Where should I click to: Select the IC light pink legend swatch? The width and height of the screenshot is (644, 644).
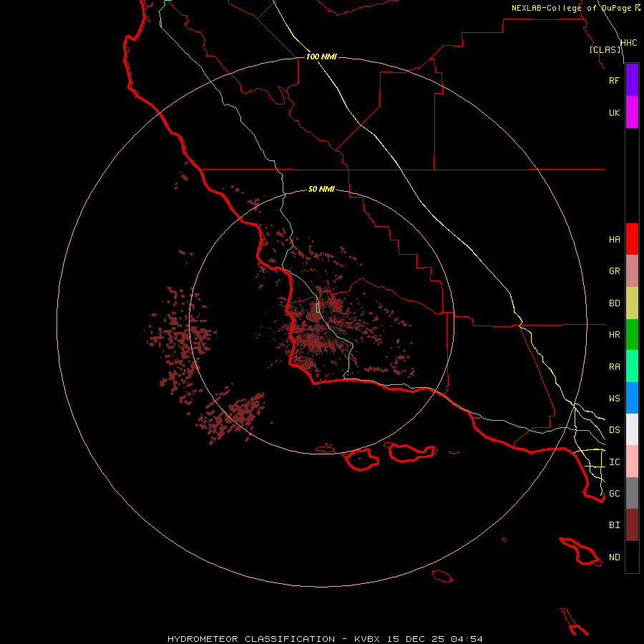(632, 462)
